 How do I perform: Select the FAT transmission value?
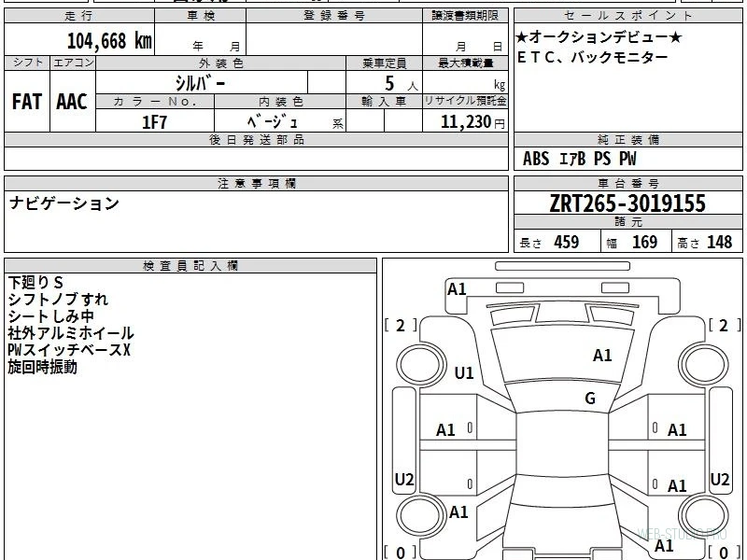(x=27, y=102)
